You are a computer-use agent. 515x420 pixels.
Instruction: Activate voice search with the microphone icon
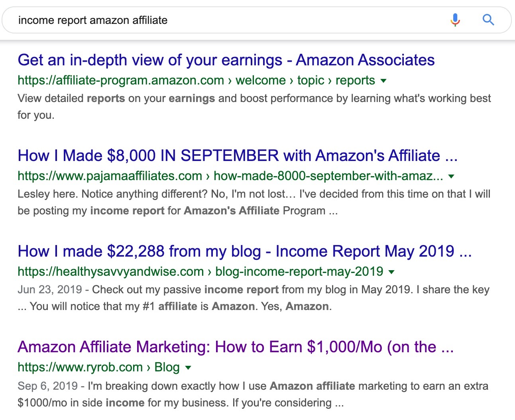[x=454, y=20]
